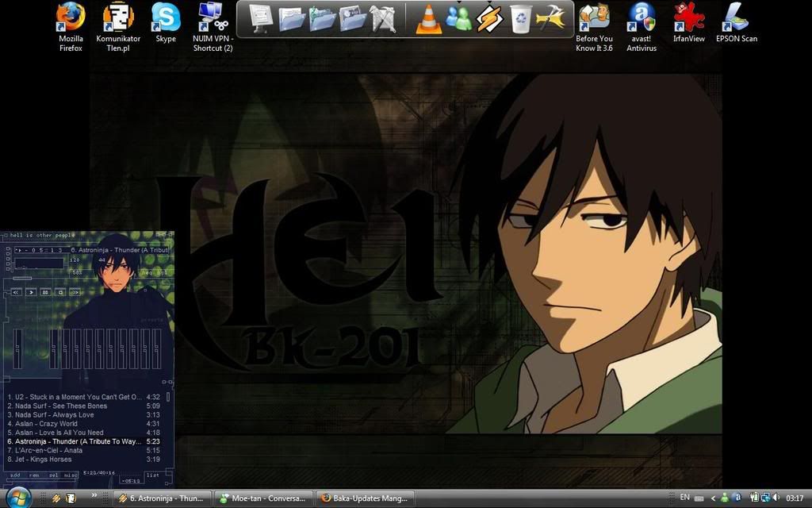Launch the EPSON Scan desktop shortcut
The height and width of the screenshot is (508, 812).
[737, 23]
